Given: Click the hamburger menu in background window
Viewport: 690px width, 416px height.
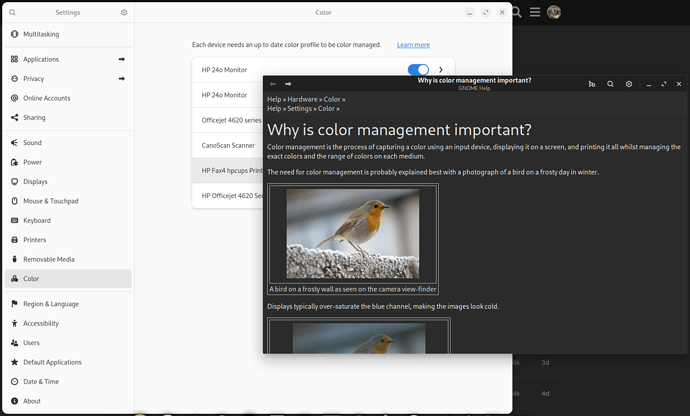Looking at the screenshot, I should coord(535,12).
